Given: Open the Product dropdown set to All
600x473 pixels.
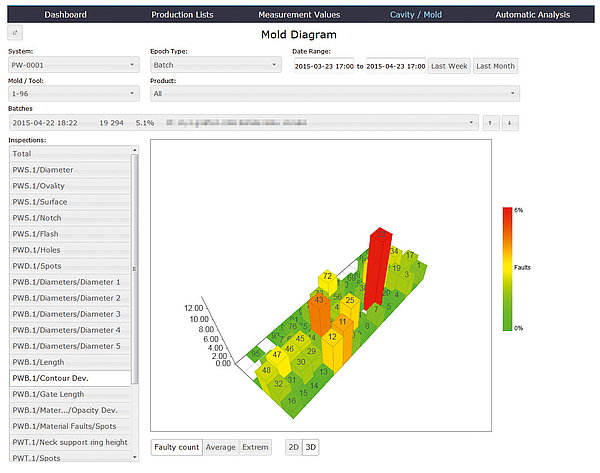Looking at the screenshot, I should point(334,93).
